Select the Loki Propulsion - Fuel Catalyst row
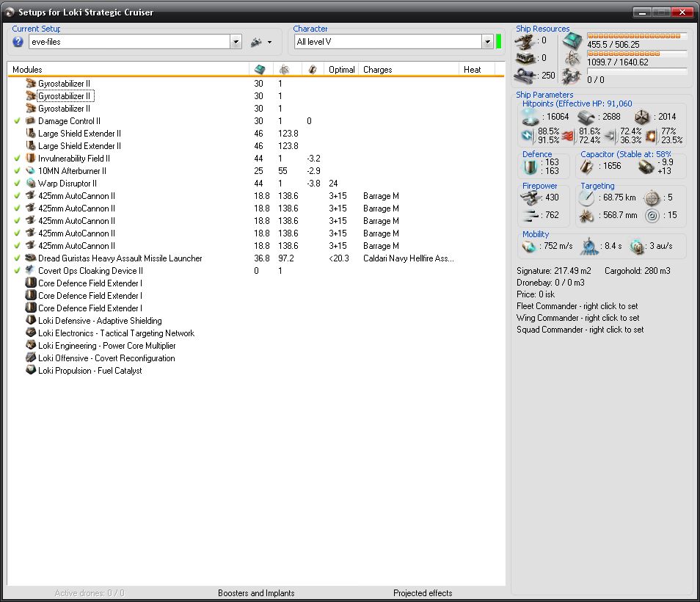 click(x=256, y=371)
